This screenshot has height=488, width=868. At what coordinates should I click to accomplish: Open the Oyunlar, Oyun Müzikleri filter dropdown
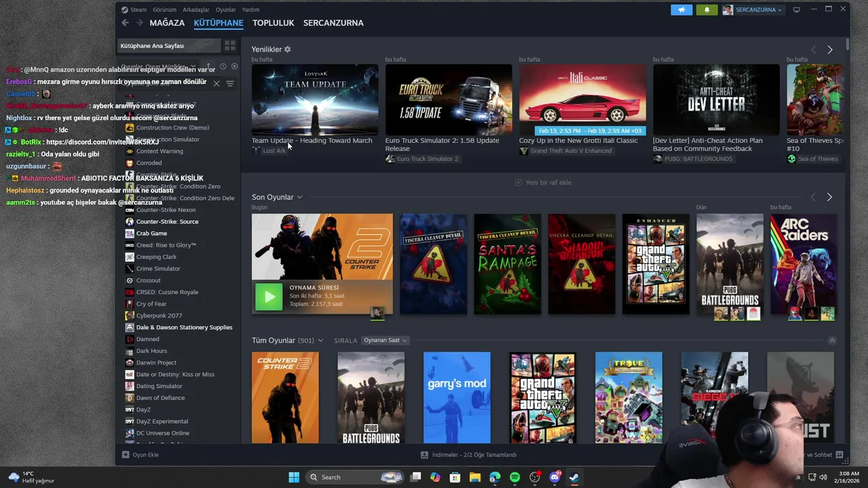[x=159, y=66]
